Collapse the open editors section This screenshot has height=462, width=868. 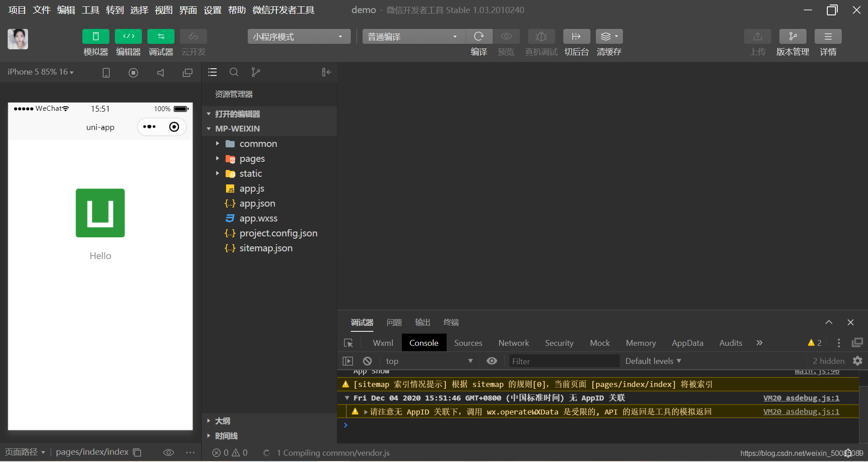[x=269, y=114]
